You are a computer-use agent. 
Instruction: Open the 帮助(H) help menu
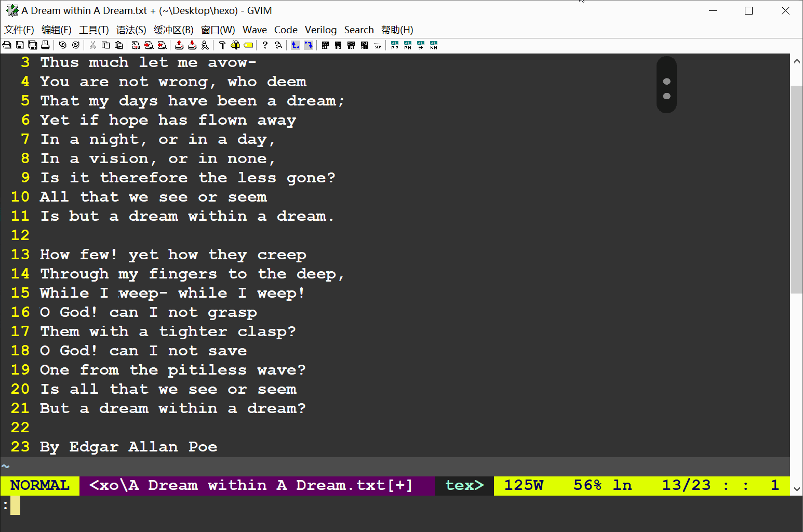397,30
